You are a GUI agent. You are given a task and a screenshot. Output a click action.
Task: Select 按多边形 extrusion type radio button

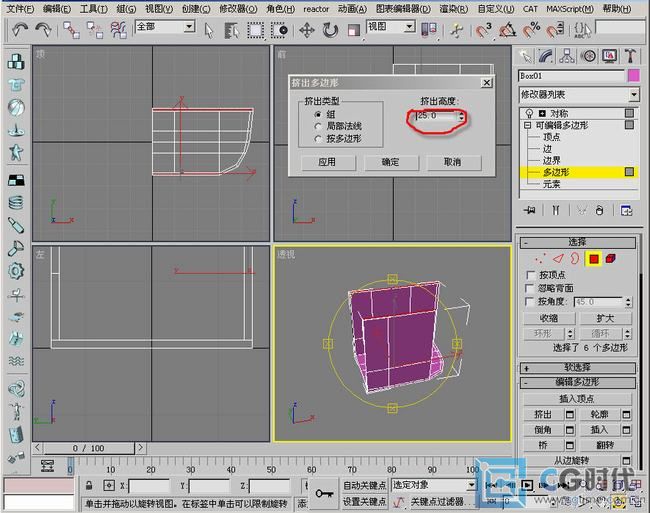(318, 138)
